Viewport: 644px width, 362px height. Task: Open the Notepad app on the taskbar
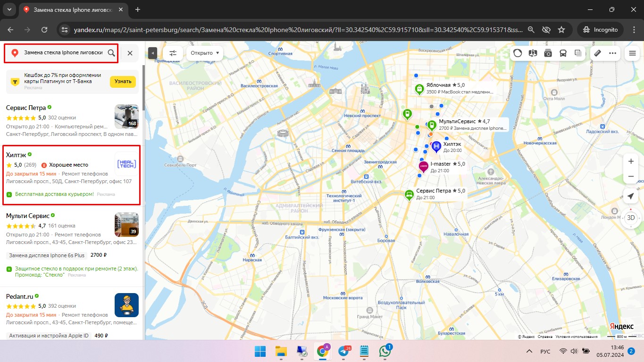(x=364, y=351)
